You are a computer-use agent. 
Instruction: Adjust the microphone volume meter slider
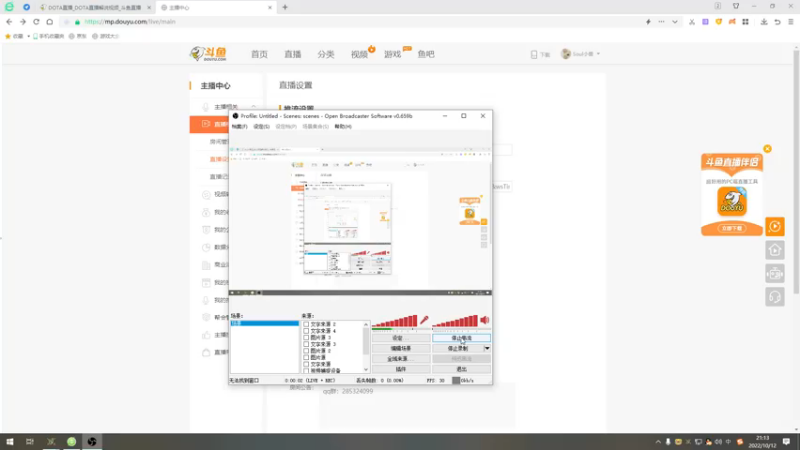[394, 321]
